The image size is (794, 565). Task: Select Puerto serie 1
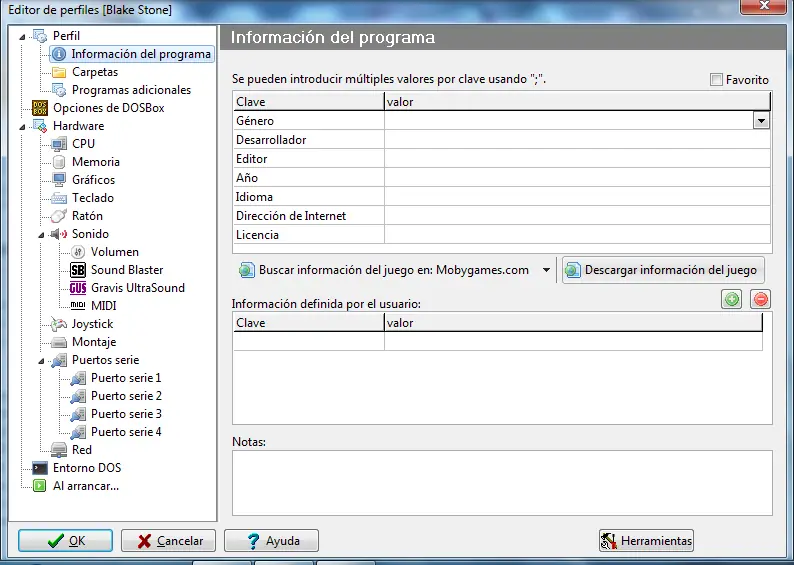(x=126, y=378)
